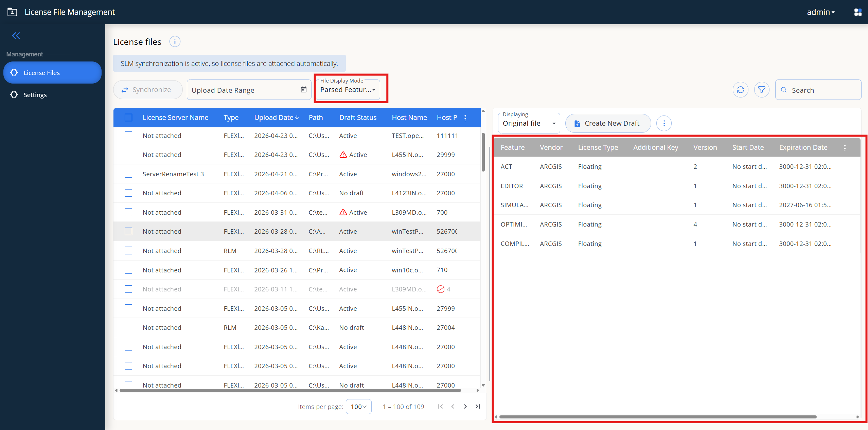Open the Displaying Original file dropdown

pos(529,123)
